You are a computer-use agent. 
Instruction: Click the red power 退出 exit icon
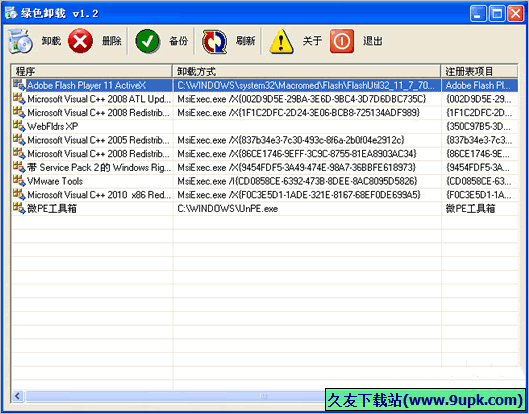coord(342,41)
